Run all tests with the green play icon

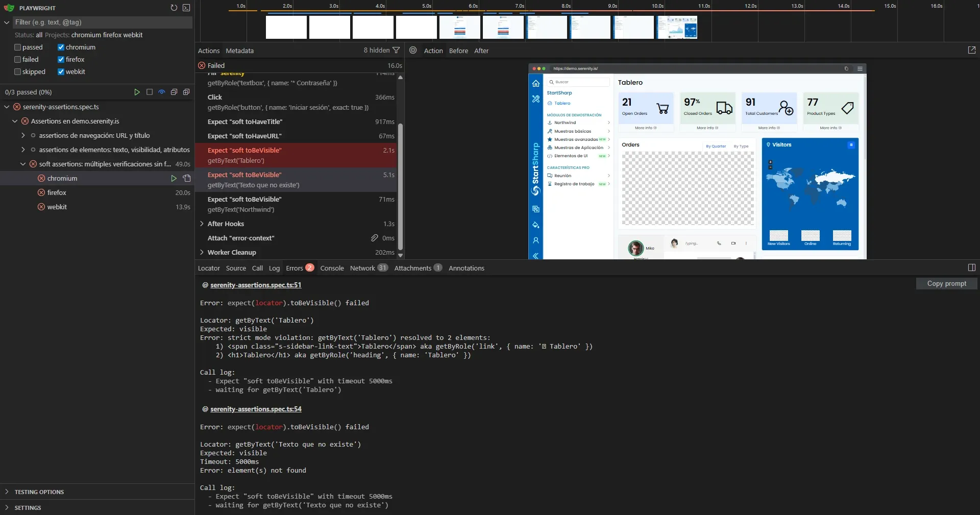137,92
